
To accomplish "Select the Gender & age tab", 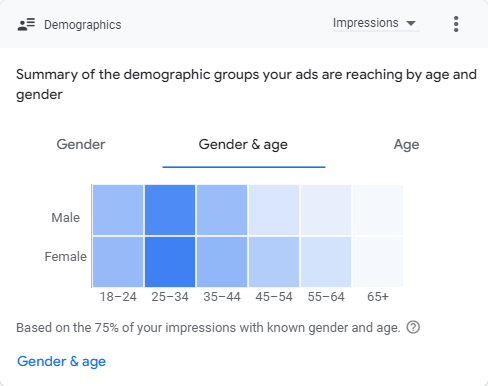I will pos(243,145).
